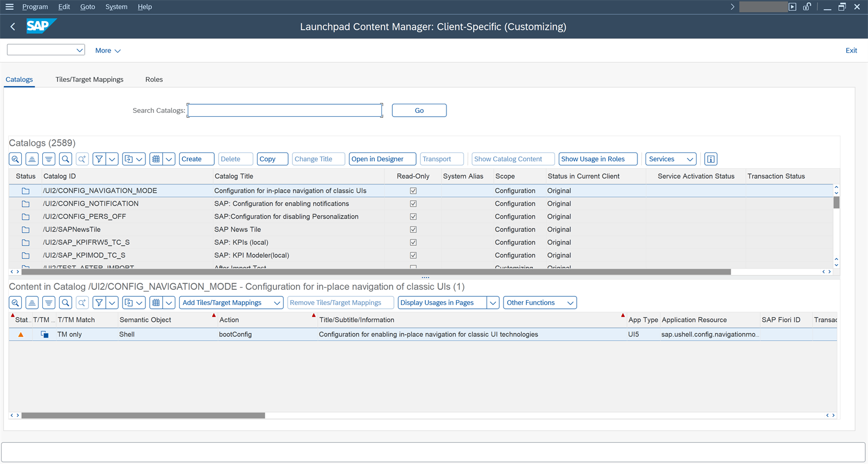This screenshot has width=868, height=464.
Task: Open the Catalogs export dropdown
Action: [x=134, y=159]
